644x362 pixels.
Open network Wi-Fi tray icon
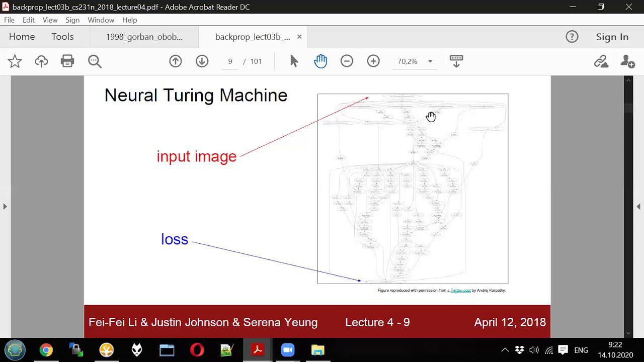pyautogui.click(x=549, y=350)
